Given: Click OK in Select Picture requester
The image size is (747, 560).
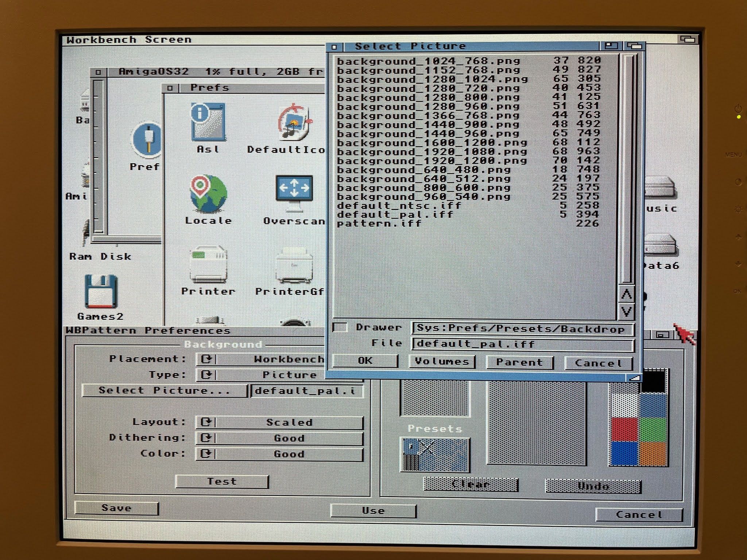Looking at the screenshot, I should tap(365, 361).
